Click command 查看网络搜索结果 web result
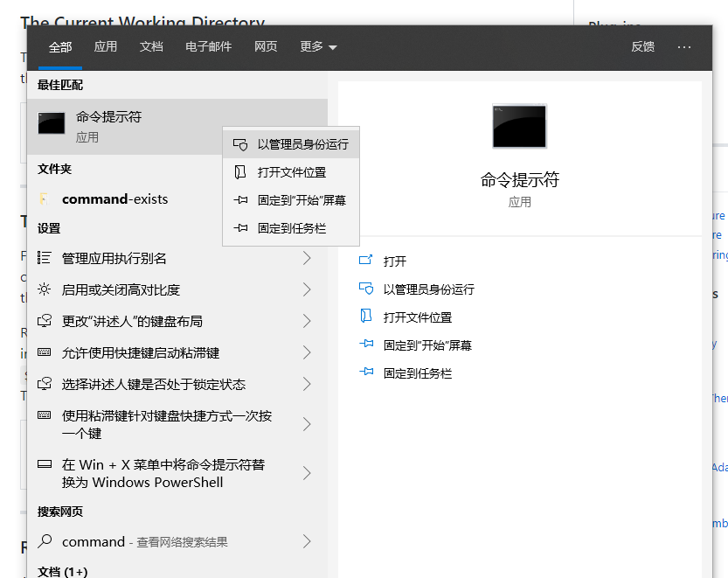Viewport: 728px width, 578px height. (177, 541)
